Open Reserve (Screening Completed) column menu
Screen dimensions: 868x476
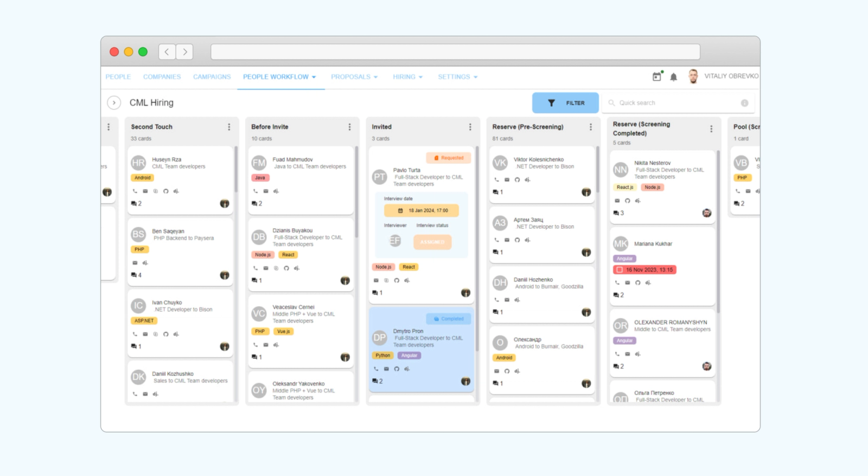[x=711, y=129]
